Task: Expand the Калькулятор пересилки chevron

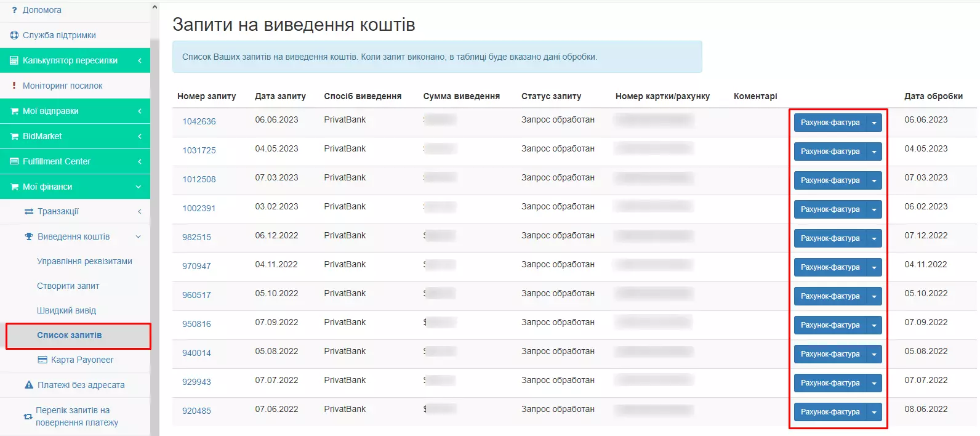Action: point(140,60)
